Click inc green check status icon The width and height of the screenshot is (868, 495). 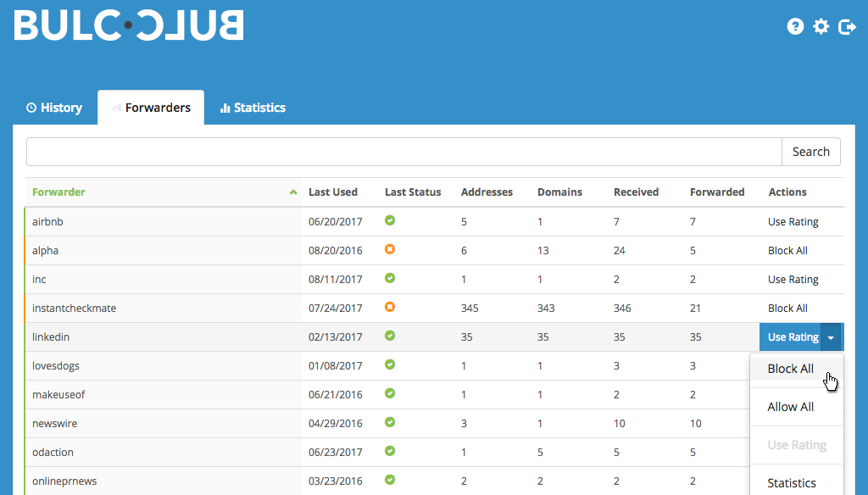tap(390, 278)
